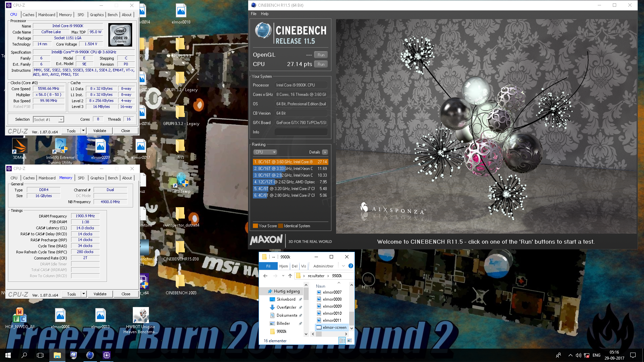This screenshot has height=362, width=644.
Task: Run the Cinebench OpenGL test
Action: (321, 55)
